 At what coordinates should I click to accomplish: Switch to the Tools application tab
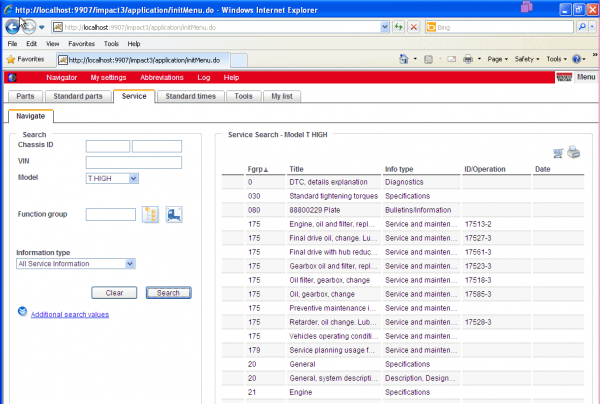click(243, 96)
